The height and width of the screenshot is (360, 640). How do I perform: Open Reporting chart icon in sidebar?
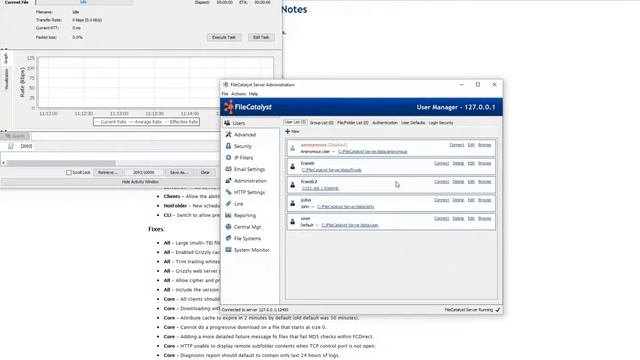[x=228, y=215]
